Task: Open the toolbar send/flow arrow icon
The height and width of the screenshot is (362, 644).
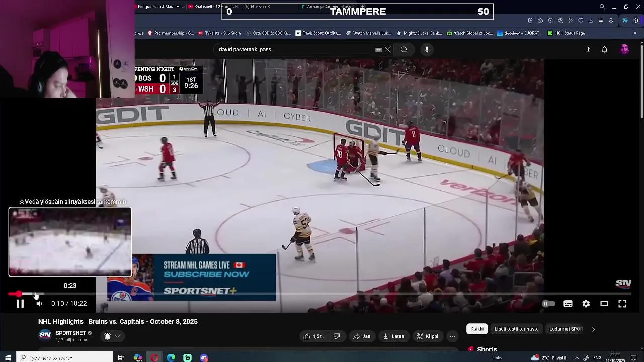Action: (571, 21)
